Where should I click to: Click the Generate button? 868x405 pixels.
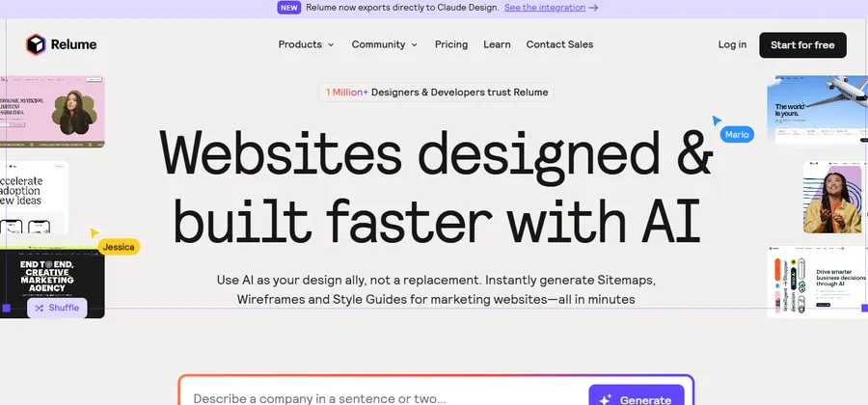coord(637,395)
